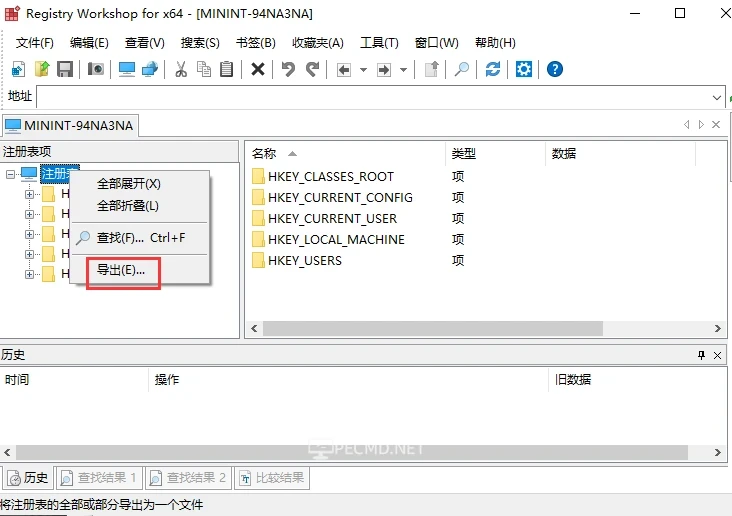The height and width of the screenshot is (516, 732).
Task: Click the 旧数据 history column header
Action: (x=637, y=380)
